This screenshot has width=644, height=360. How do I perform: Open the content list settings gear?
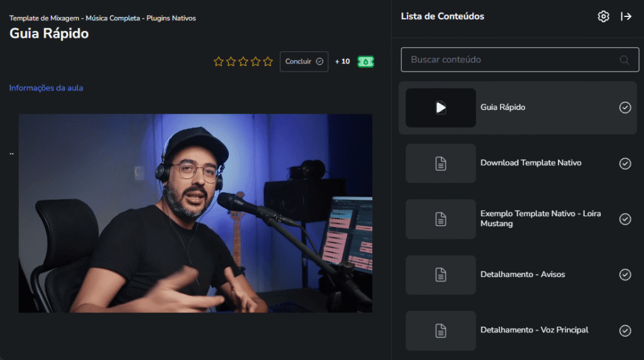click(603, 16)
